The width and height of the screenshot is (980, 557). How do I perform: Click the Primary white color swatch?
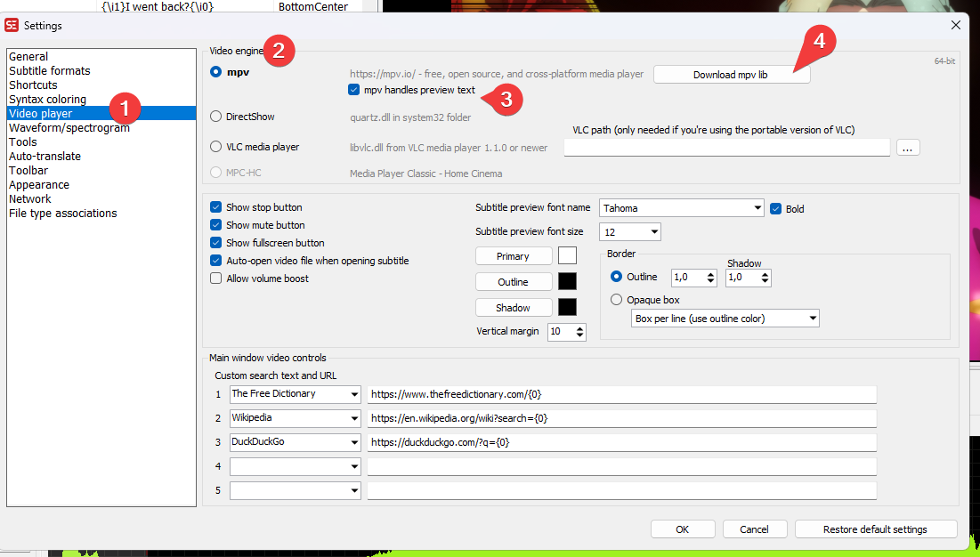(x=567, y=256)
